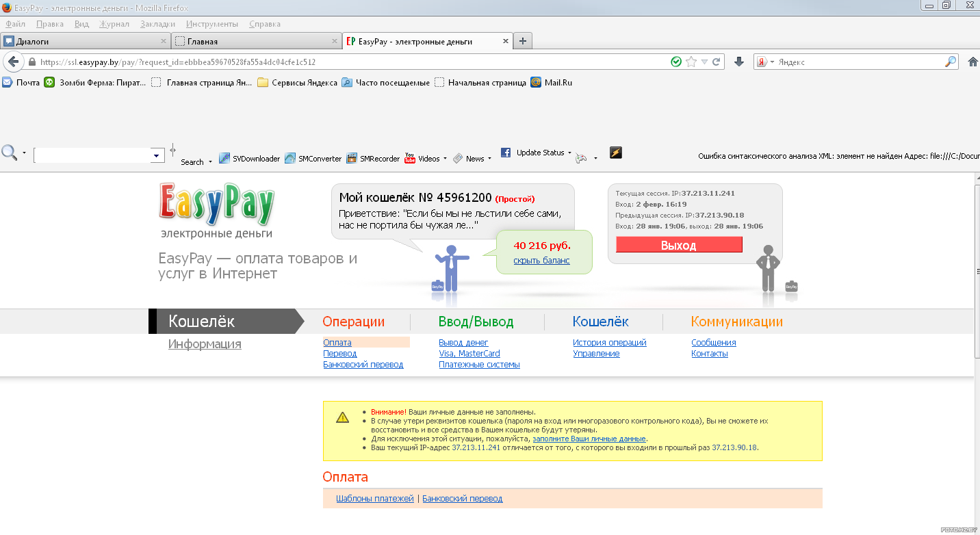Click the magnifier icon in the Yandex search box
This screenshot has height=535, width=980.
click(951, 62)
